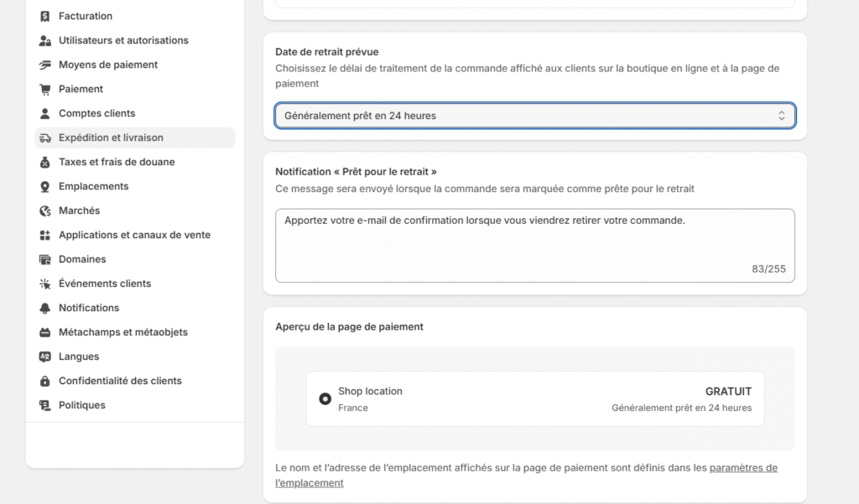Select the Shop location radio button
This screenshot has height=504, width=859.
[325, 399]
